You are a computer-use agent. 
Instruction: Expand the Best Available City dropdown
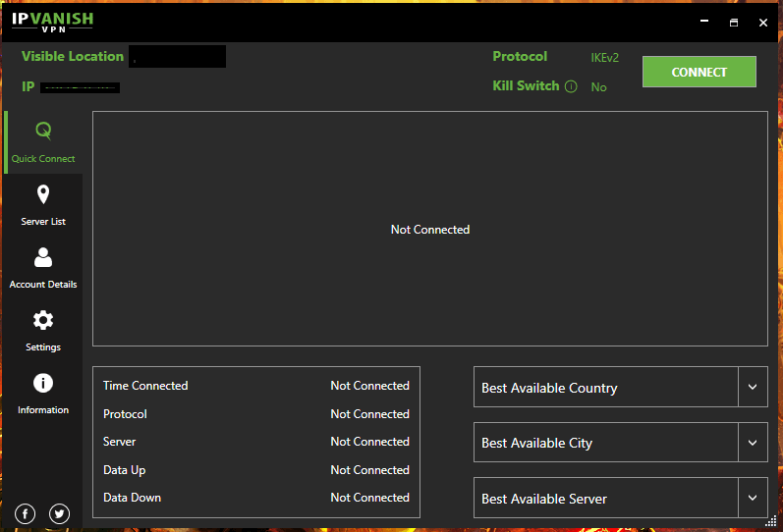point(752,442)
